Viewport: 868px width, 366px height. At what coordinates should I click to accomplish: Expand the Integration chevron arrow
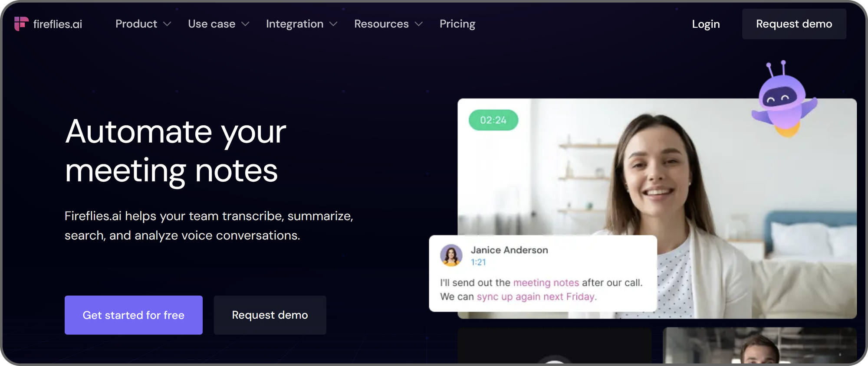(333, 24)
